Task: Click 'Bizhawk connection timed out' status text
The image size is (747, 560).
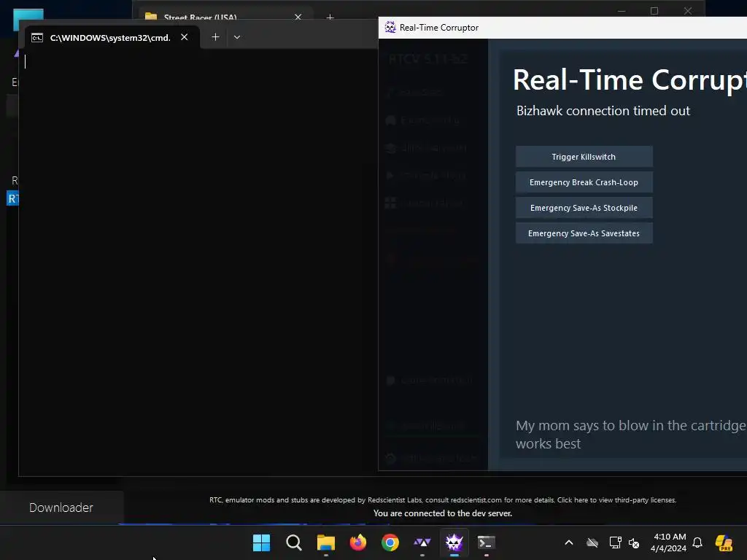Action: tap(603, 111)
